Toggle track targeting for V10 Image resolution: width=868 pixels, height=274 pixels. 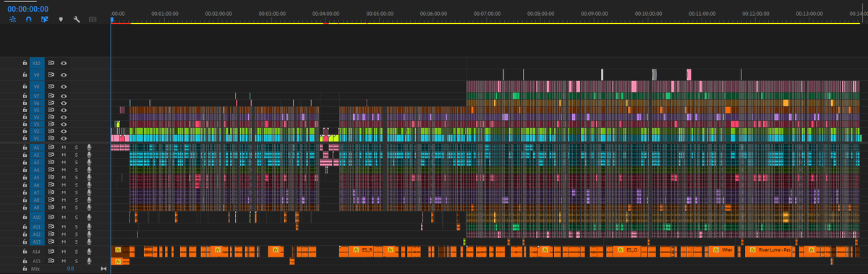(37, 64)
